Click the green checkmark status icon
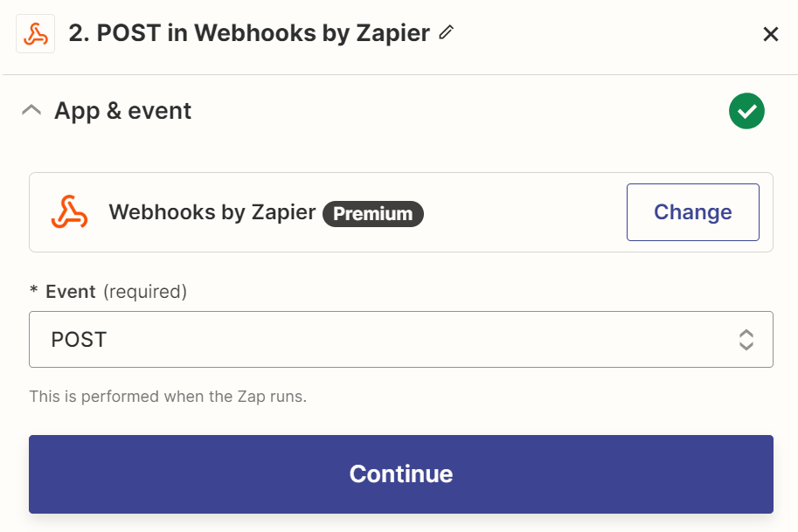The image size is (798, 532). 746,111
